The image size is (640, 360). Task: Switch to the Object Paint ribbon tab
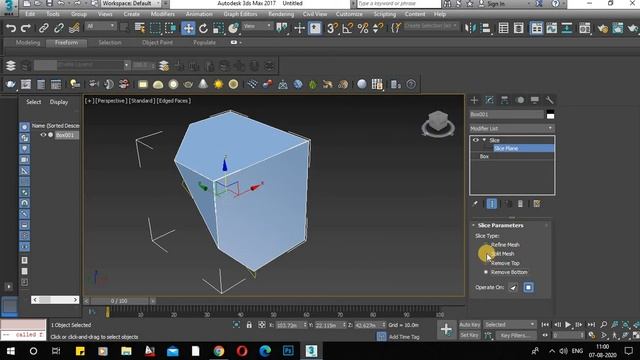pyautogui.click(x=157, y=42)
